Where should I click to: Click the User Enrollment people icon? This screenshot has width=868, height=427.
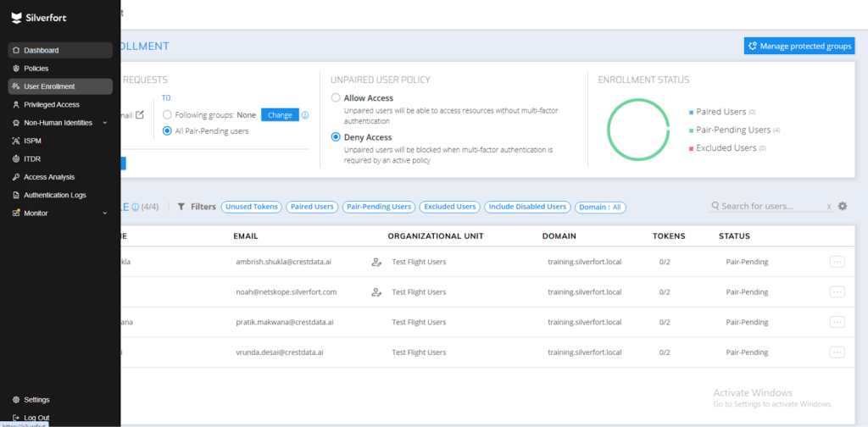pos(16,86)
